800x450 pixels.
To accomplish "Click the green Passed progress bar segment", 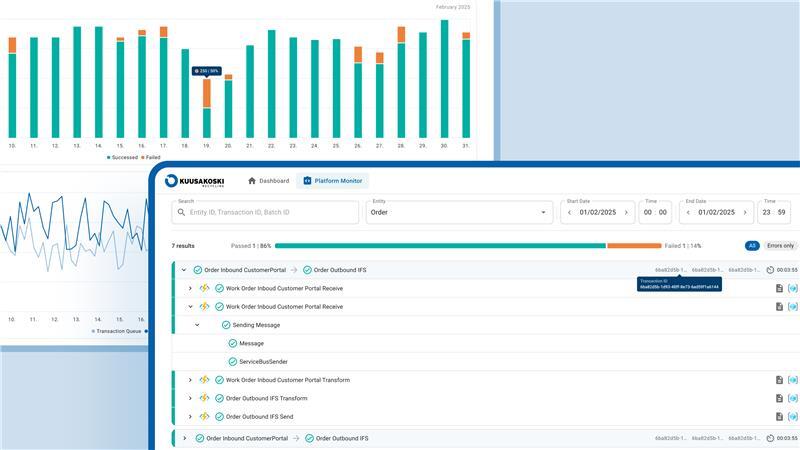I will click(440, 245).
